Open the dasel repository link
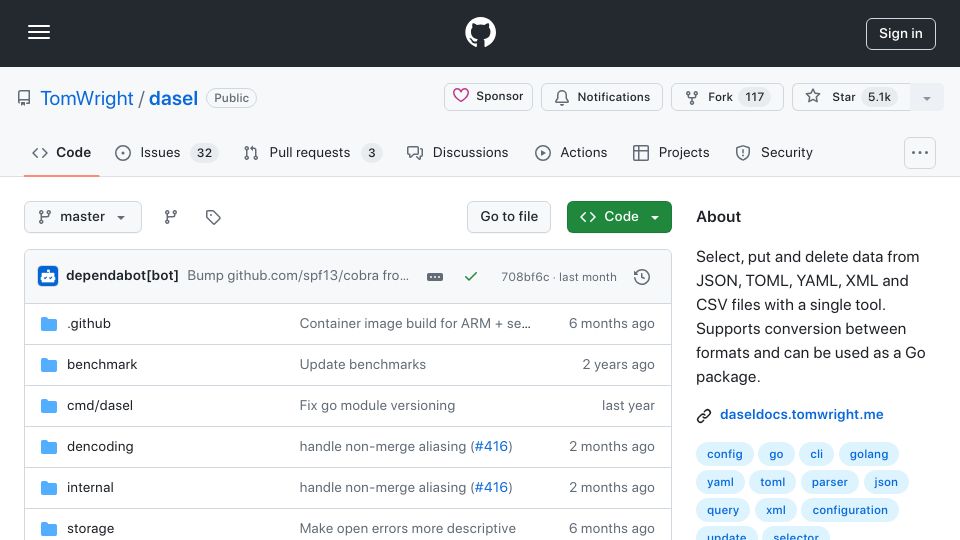Image resolution: width=960 pixels, height=540 pixels. (173, 98)
